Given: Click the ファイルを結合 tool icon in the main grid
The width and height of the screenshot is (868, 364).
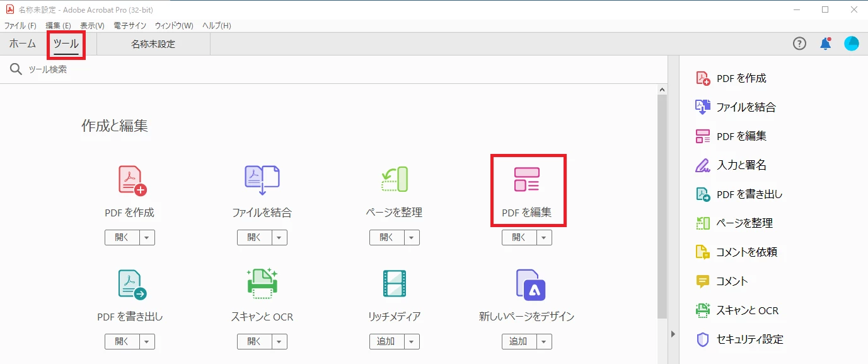Looking at the screenshot, I should tap(262, 180).
